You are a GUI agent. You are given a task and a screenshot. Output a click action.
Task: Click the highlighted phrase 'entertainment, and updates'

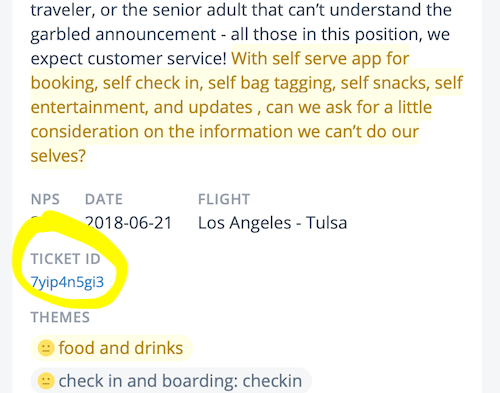point(142,107)
